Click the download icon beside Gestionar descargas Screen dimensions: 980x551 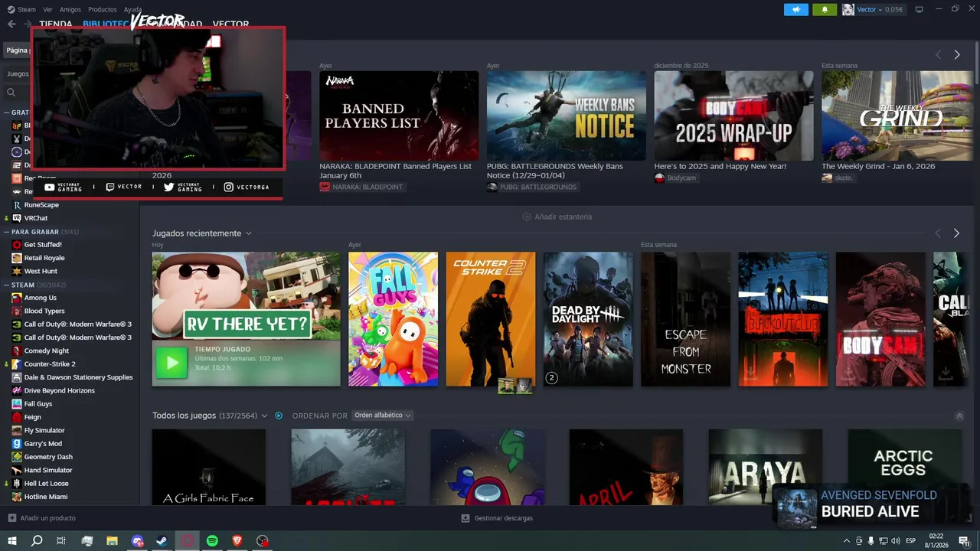pos(465,518)
